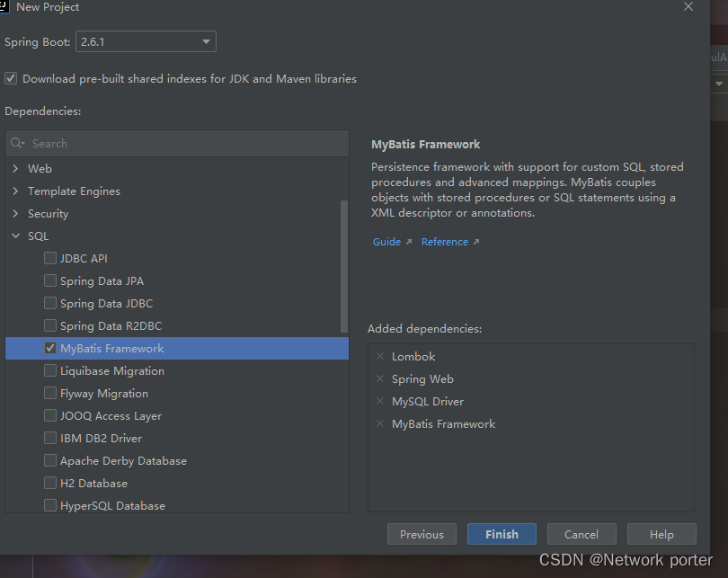Select the Security tree label
The image size is (728, 578).
click(x=48, y=214)
